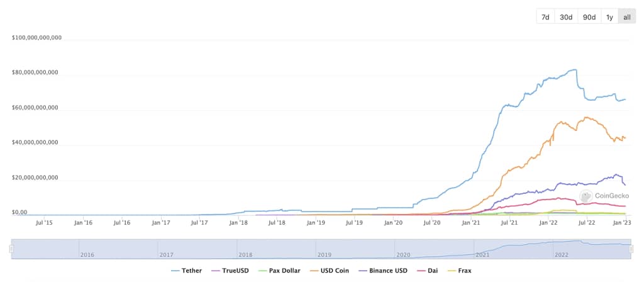Switch chart to 90d range
Screen dimensions: 644x282
(x=589, y=17)
